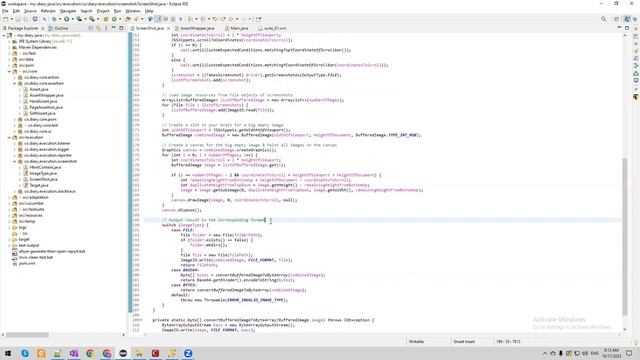Click the editor vertical scrollbar thumb
The height and width of the screenshot is (360, 640).
click(x=624, y=237)
